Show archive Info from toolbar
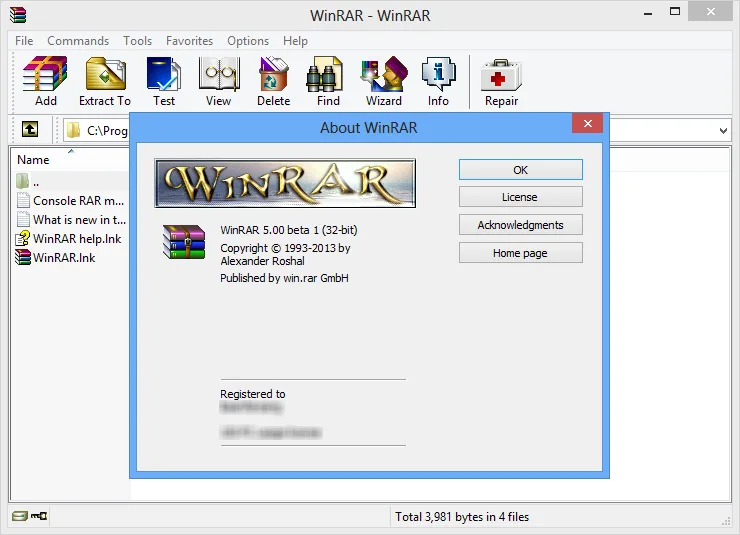The image size is (740, 535). tap(438, 81)
